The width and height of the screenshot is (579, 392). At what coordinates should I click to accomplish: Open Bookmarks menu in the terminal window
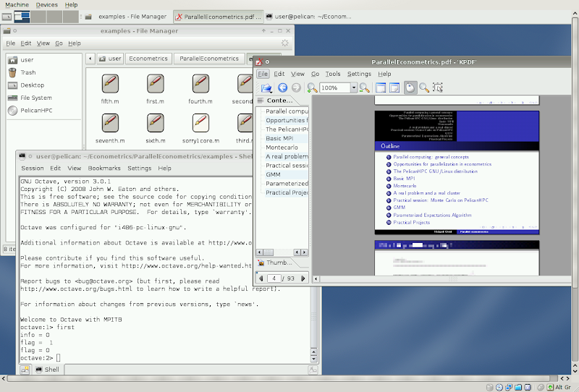104,168
